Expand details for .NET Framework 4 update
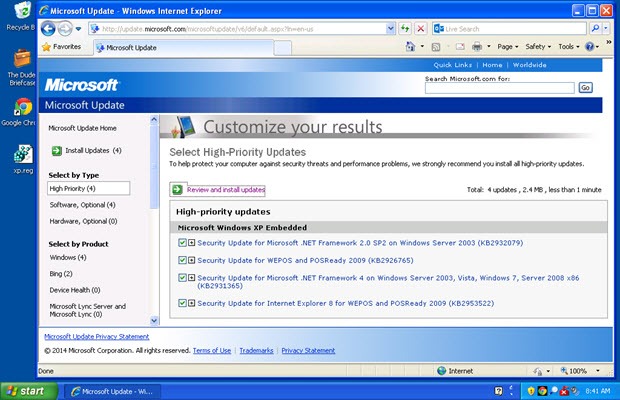This screenshot has height=400, width=620. pyautogui.click(x=191, y=279)
